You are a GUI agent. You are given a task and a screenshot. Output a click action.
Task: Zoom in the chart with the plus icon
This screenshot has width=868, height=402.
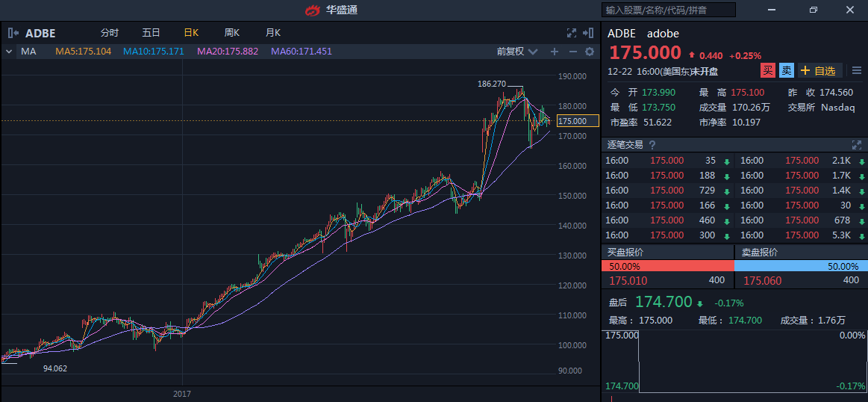[x=554, y=52]
